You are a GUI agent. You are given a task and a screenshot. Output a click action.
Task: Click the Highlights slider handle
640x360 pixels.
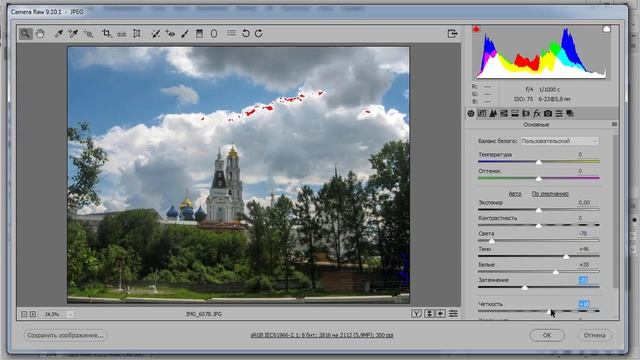pos(492,241)
